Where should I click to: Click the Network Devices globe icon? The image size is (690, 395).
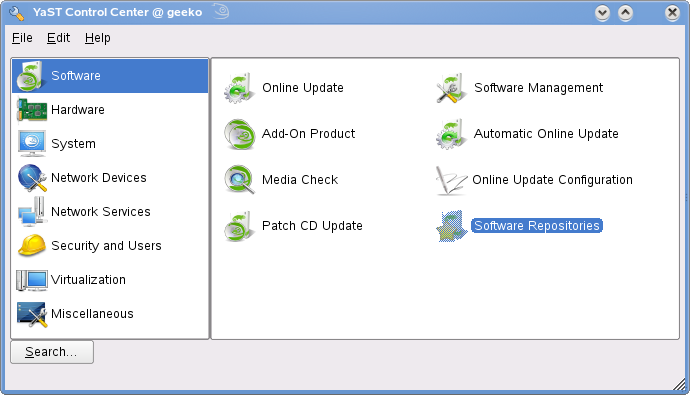pos(32,178)
